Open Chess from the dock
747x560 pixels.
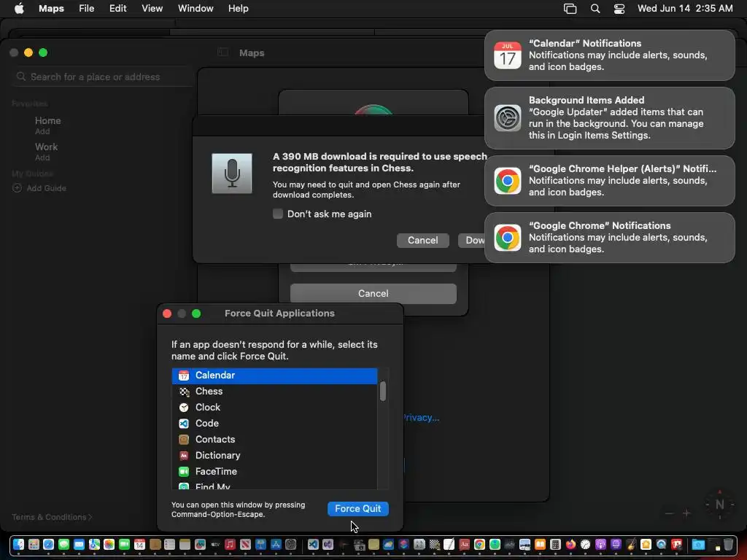tap(435, 544)
